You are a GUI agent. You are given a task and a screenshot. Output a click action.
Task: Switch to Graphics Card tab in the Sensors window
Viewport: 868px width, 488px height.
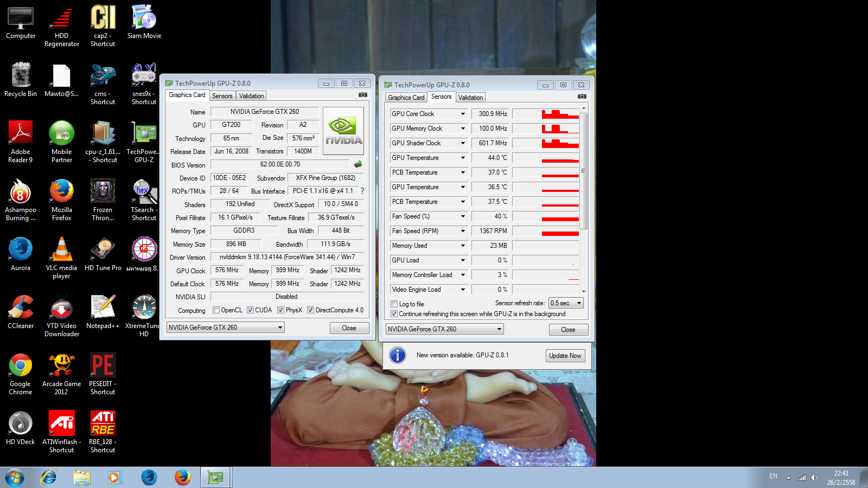(x=406, y=98)
